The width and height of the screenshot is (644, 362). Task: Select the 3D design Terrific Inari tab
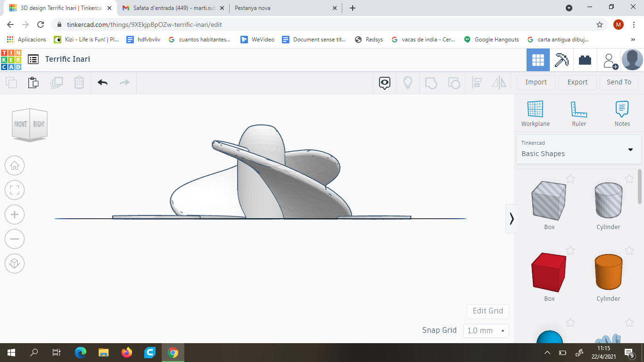click(60, 8)
